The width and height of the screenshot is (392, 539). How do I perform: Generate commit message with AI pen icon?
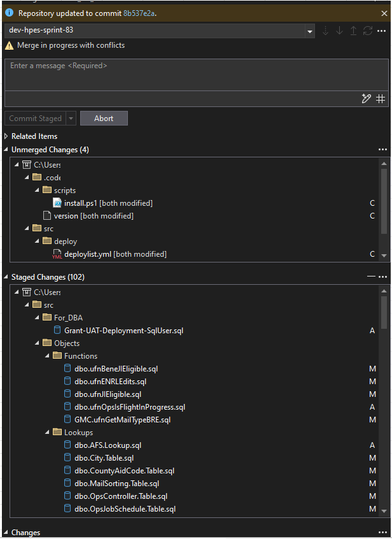pos(367,99)
